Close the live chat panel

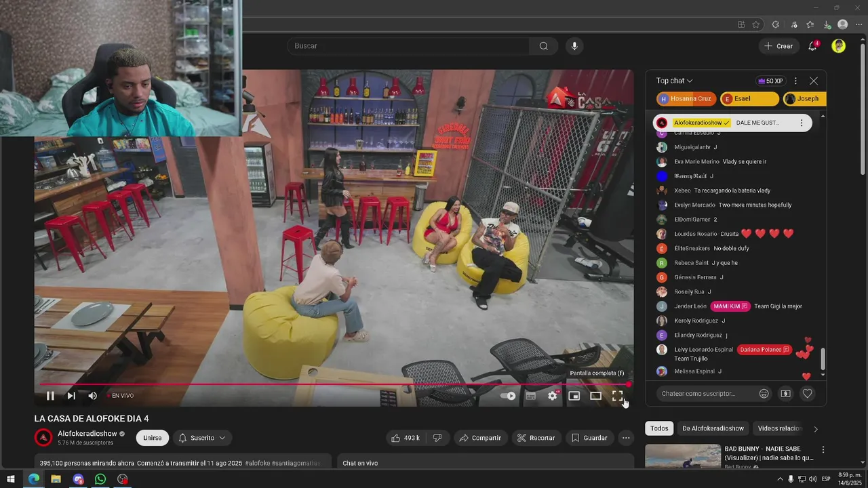tap(814, 81)
